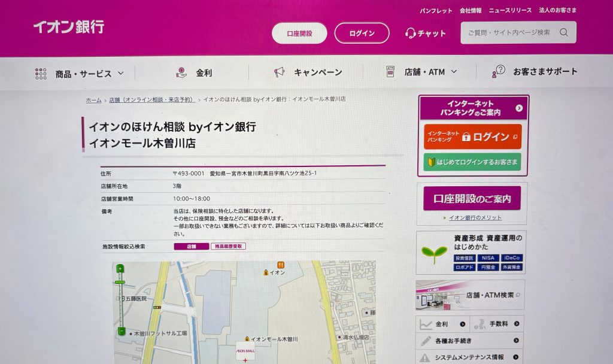Open ニュースリリース in the top menu
613x364 pixels.
(510, 10)
